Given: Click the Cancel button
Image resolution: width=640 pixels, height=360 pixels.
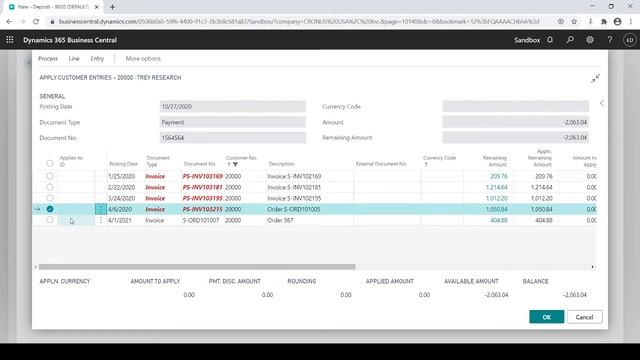Looking at the screenshot, I should pos(584,317).
